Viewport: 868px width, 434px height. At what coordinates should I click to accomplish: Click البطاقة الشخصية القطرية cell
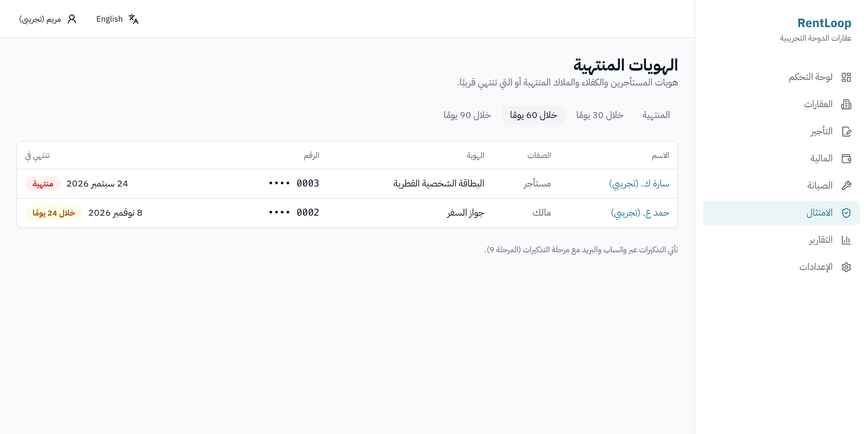click(439, 183)
